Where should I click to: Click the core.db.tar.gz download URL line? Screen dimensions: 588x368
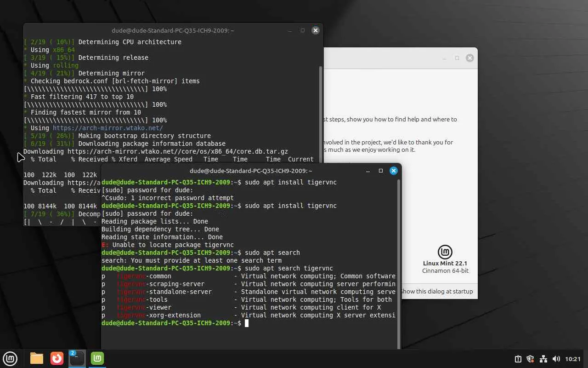[x=156, y=151]
